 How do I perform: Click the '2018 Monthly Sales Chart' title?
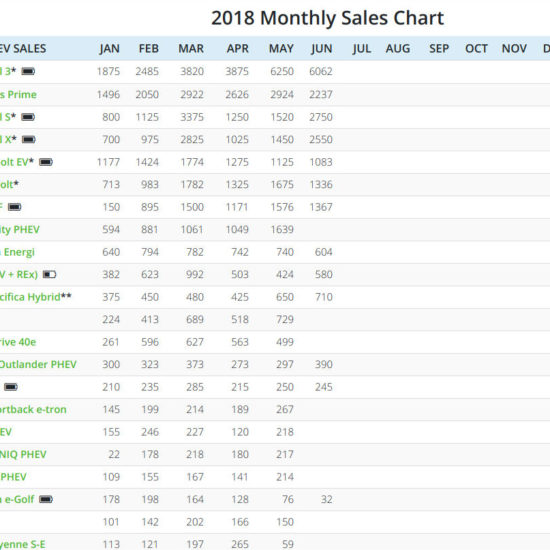click(328, 18)
